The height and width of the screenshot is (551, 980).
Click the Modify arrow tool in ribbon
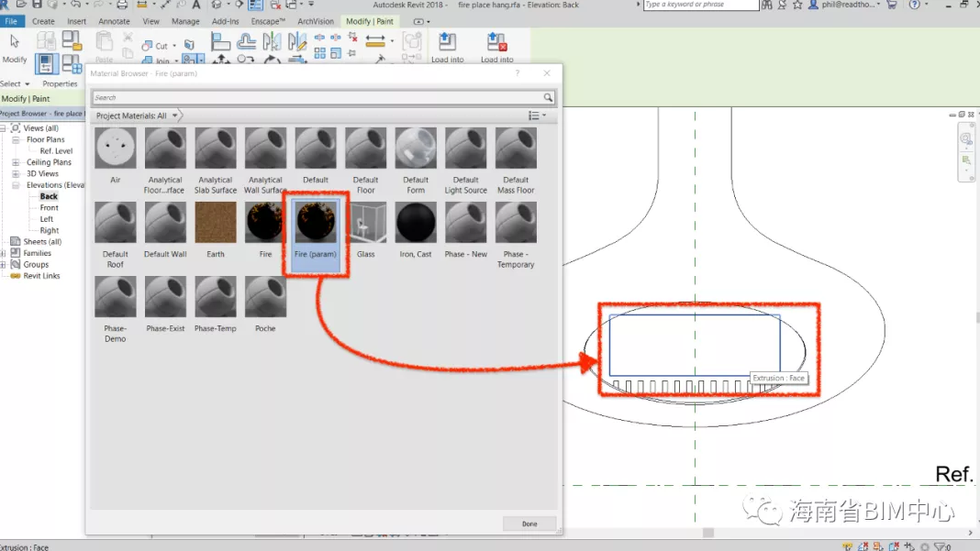pos(15,42)
